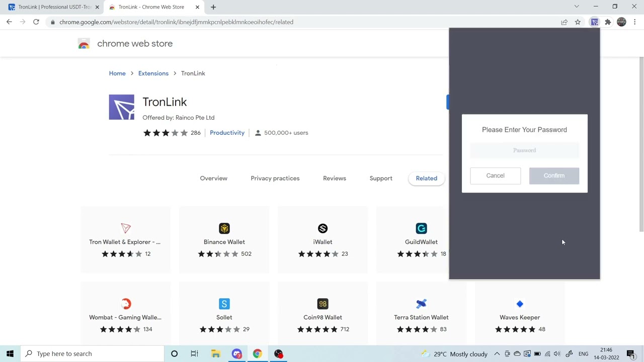Open Tron Wallet & Explorer extension icon
The width and height of the screenshot is (644, 362).
pos(126,228)
